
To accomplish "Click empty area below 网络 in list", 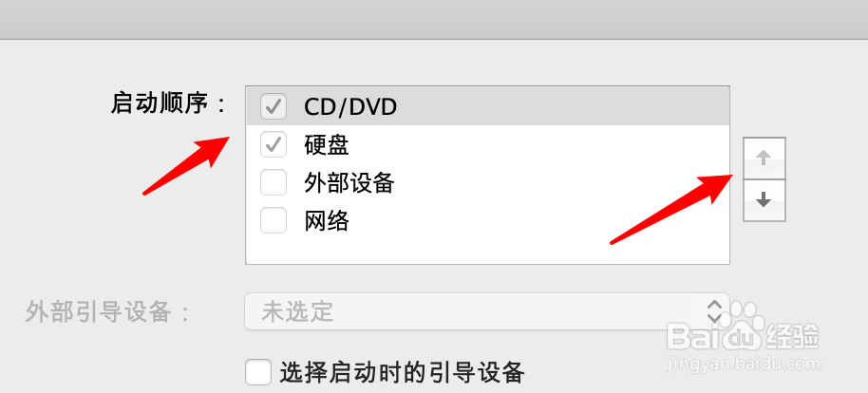I will [488, 252].
